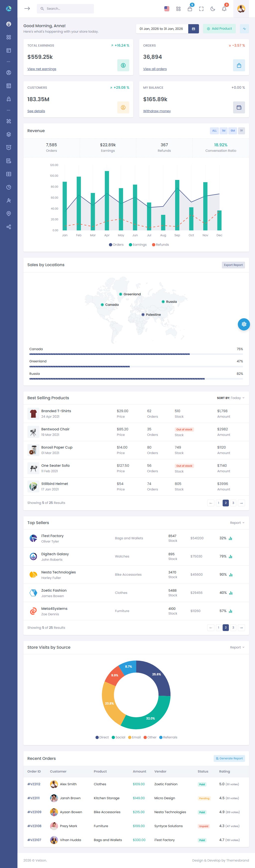Click the user icon in Customers card
Viewport: 255px width, 868px height.
pos(123,107)
